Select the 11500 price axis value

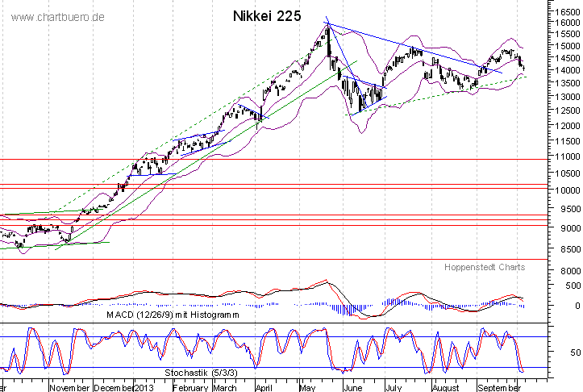[x=568, y=141]
